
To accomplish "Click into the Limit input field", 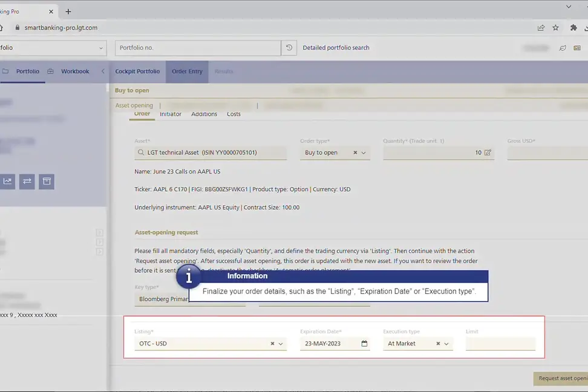I will point(500,344).
